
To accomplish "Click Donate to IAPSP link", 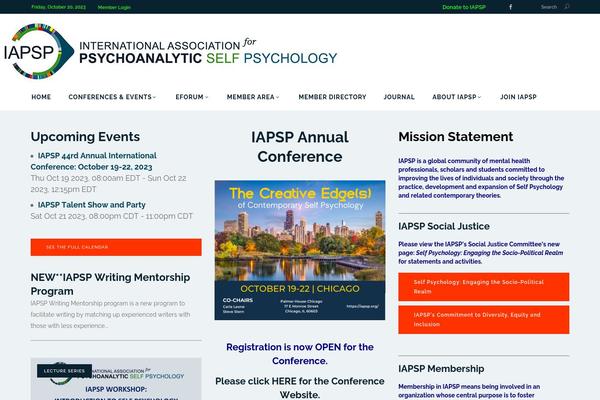I will point(464,7).
